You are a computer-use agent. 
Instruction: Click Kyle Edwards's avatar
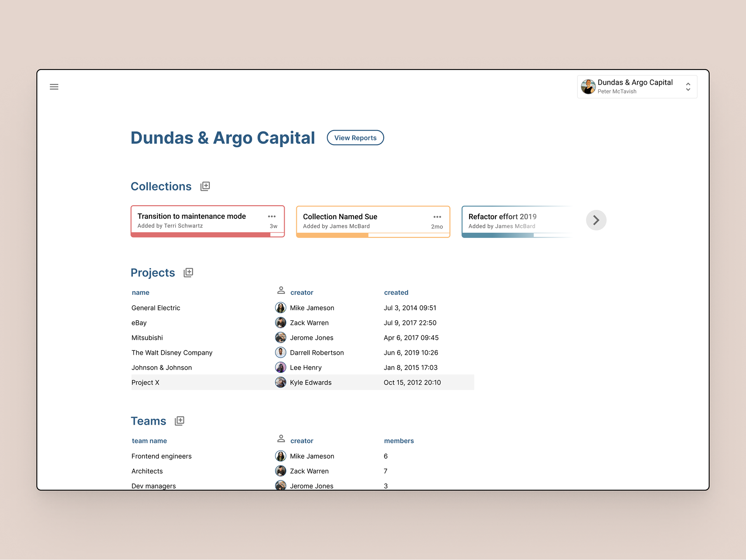(x=281, y=382)
